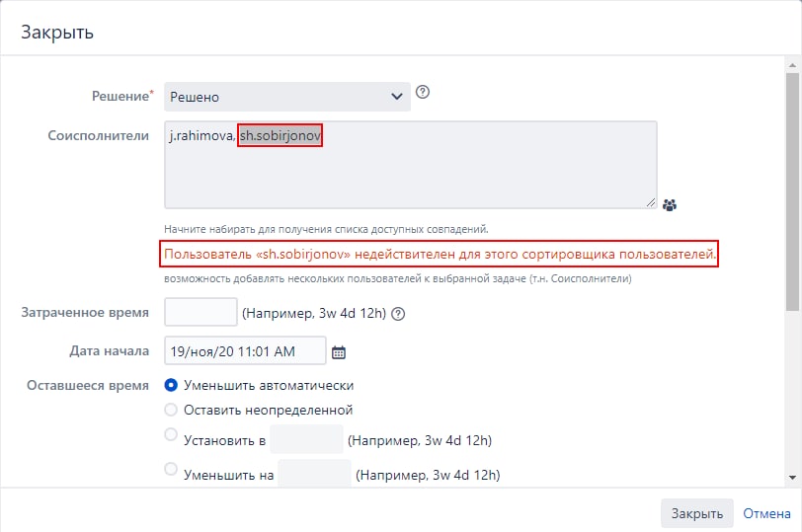Click the Уменьшить на time input
Viewport: 802px width, 532px height.
point(314,473)
